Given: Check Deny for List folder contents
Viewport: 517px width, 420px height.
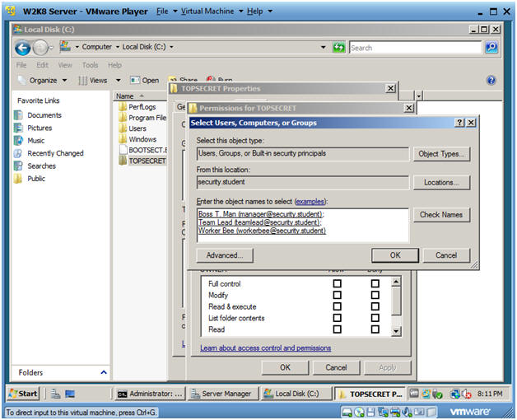Looking at the screenshot, I should tap(375, 318).
